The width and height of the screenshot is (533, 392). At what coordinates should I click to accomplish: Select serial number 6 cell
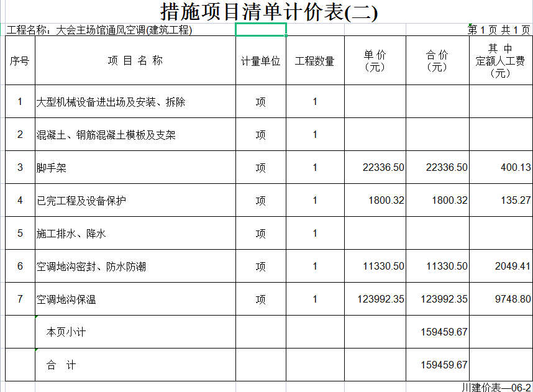click(20, 267)
